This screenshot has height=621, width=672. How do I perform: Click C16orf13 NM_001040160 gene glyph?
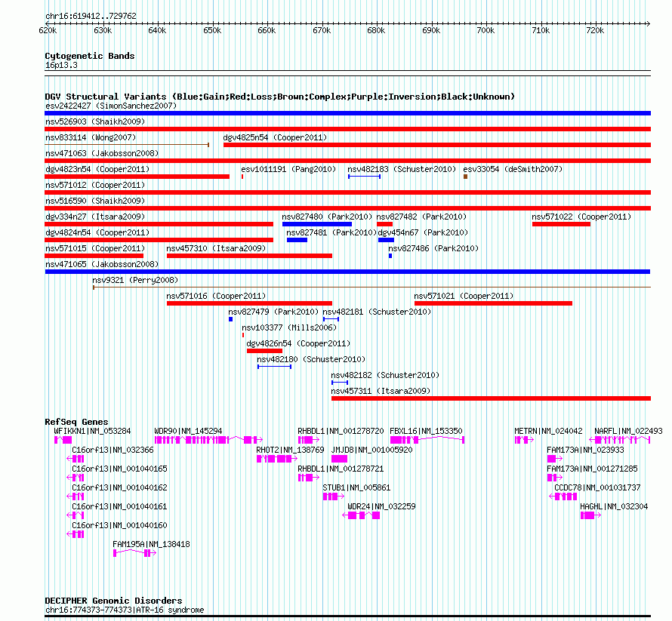(x=76, y=534)
